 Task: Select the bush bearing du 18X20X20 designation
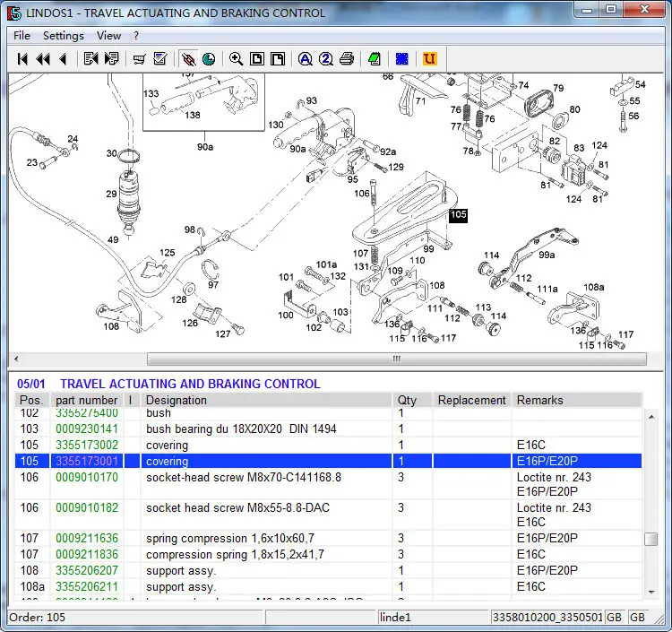241,429
